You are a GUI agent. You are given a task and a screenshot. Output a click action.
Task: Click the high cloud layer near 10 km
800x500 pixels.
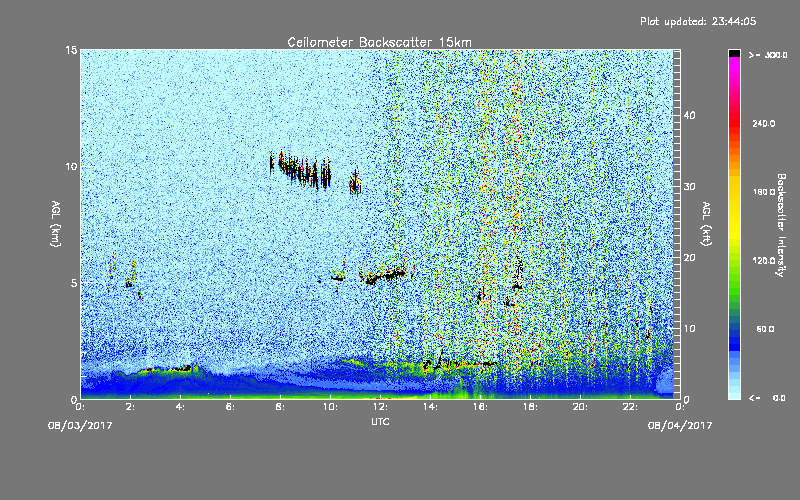(301, 170)
